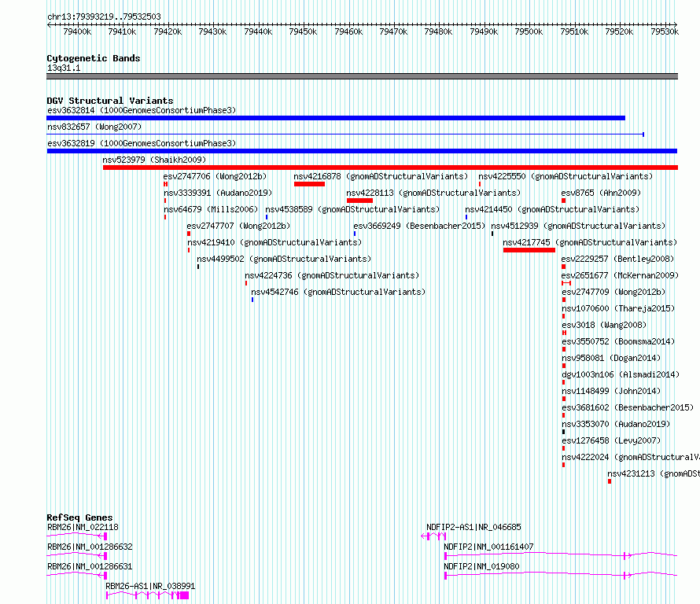
Task: Click the RBM26-AS1 gene exon glyph
Action: point(147,595)
